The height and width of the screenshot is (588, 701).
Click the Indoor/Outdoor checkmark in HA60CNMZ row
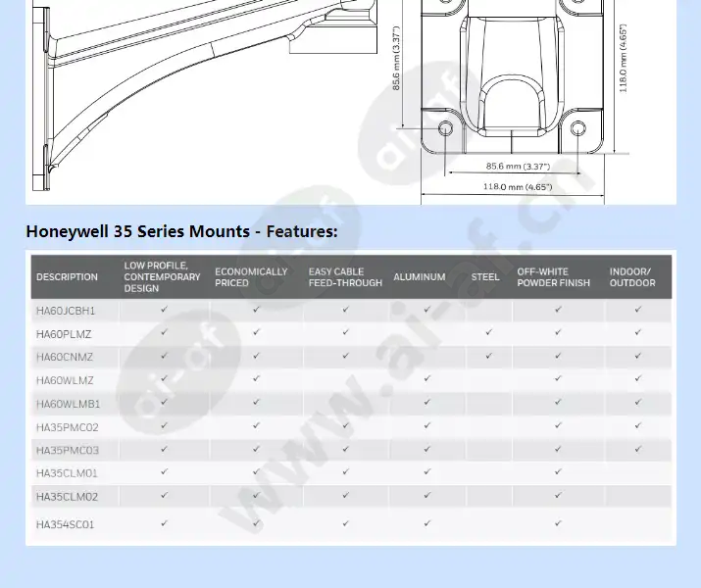pyautogui.click(x=638, y=356)
